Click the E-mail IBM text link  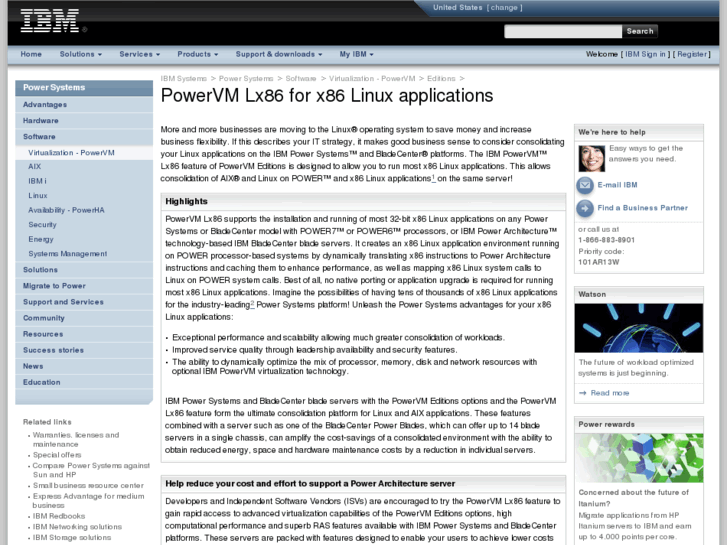(617, 185)
